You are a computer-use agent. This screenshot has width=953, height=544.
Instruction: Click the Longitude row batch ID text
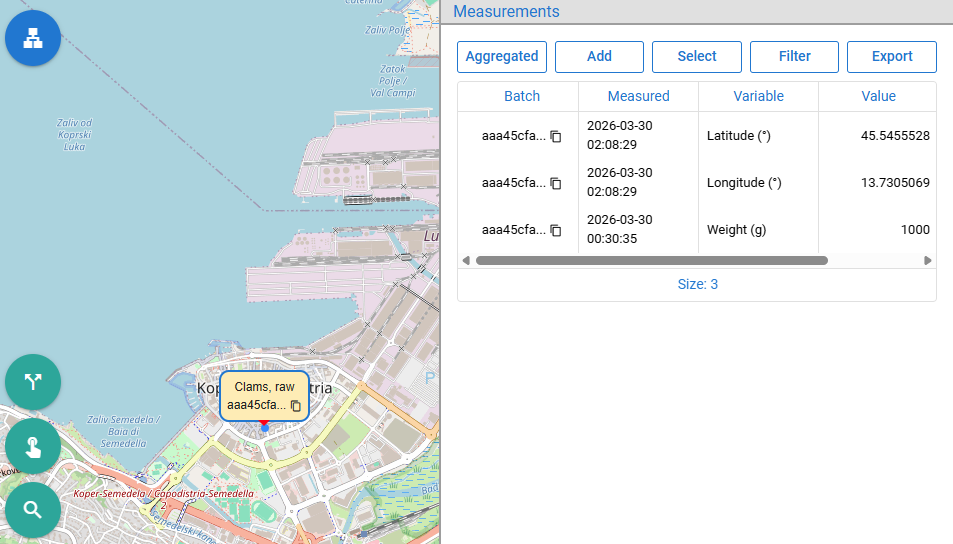(514, 182)
